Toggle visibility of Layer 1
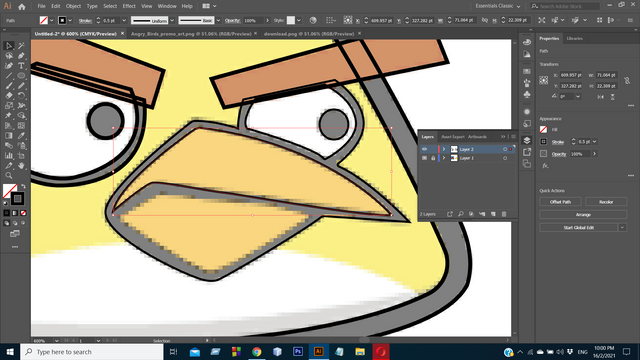 [x=424, y=158]
